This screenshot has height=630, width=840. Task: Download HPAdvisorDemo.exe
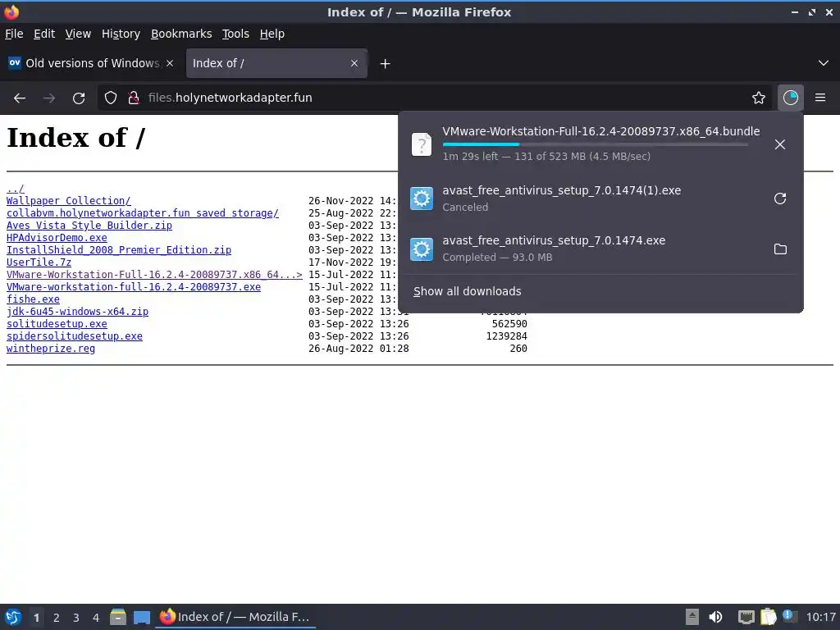(57, 238)
